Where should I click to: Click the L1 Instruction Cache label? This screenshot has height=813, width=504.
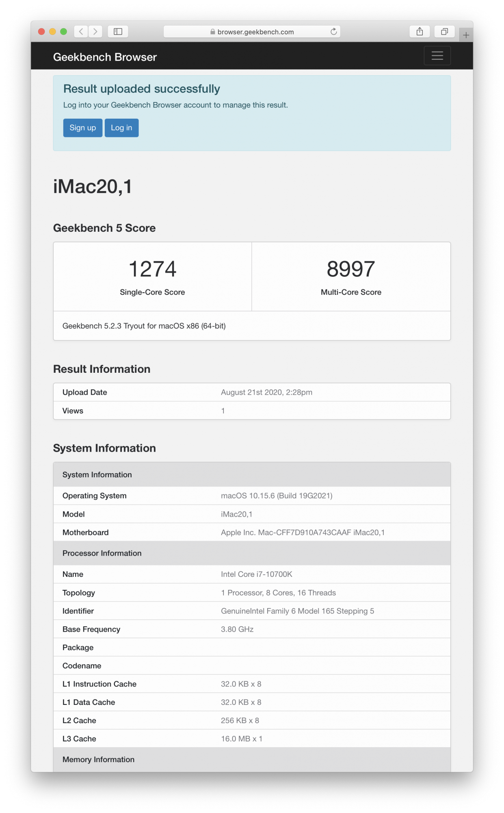100,684
